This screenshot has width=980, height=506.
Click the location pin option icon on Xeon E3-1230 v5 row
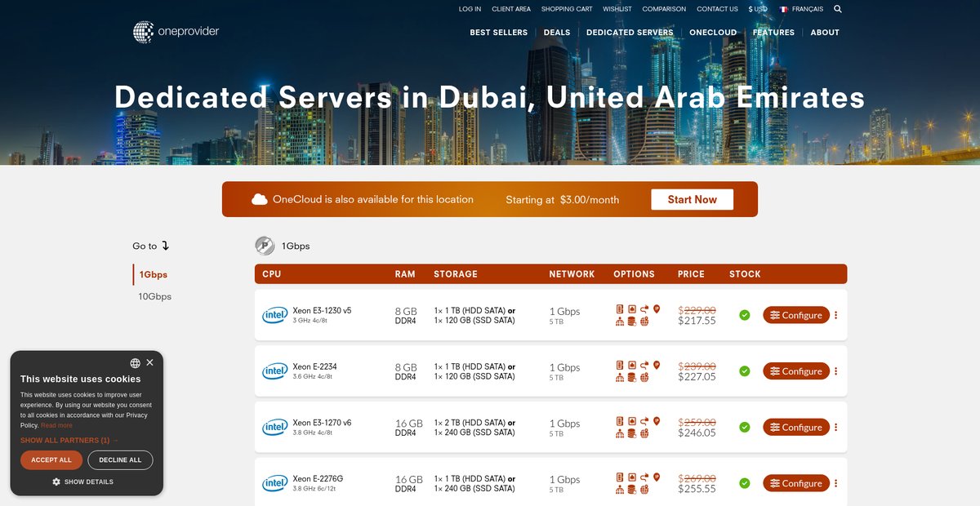coord(657,308)
